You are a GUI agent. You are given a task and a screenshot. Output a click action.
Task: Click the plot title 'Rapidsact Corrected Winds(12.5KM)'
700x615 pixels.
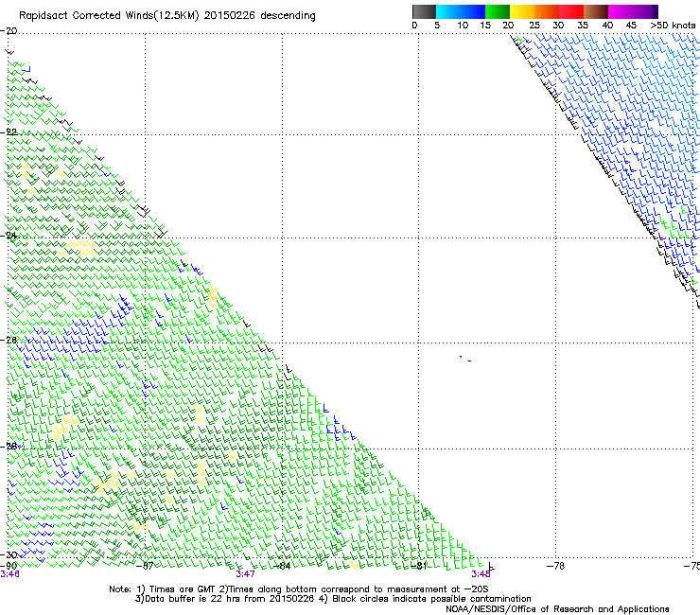pyautogui.click(x=109, y=15)
